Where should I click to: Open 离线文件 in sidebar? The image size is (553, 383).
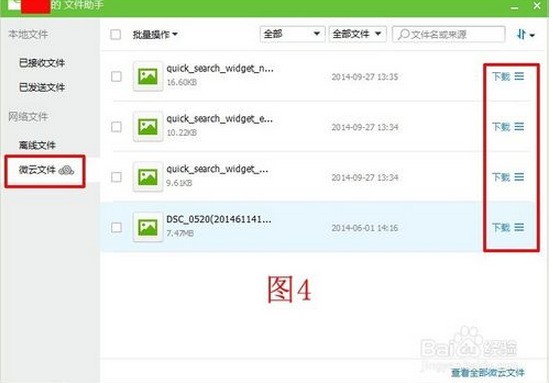tap(37, 145)
